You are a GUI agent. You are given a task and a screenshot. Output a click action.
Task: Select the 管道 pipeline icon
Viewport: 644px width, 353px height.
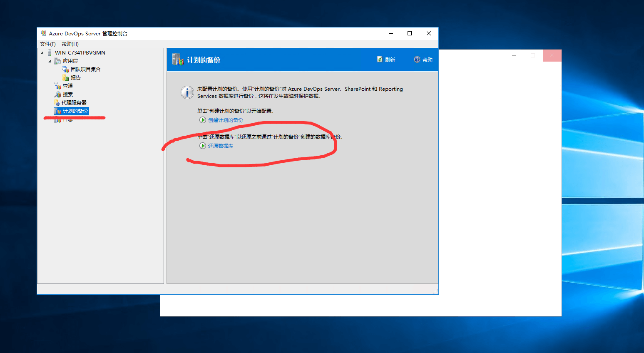point(57,86)
